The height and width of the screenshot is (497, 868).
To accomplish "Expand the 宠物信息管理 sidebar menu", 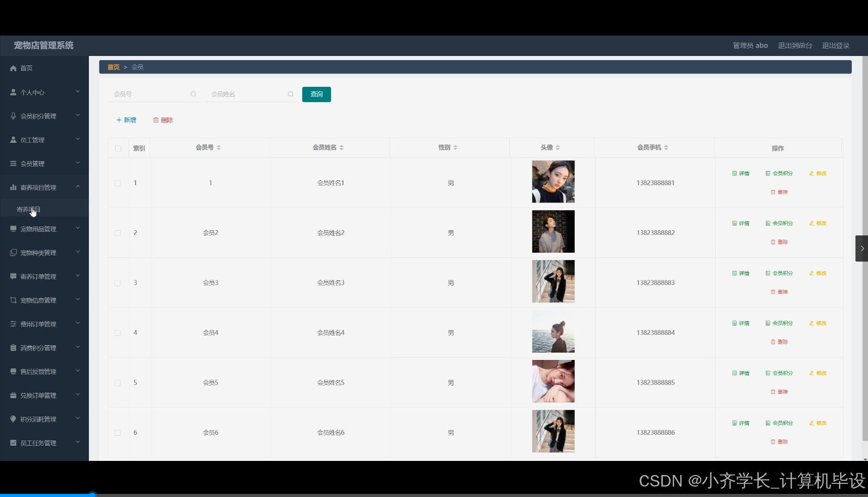I will tap(44, 300).
